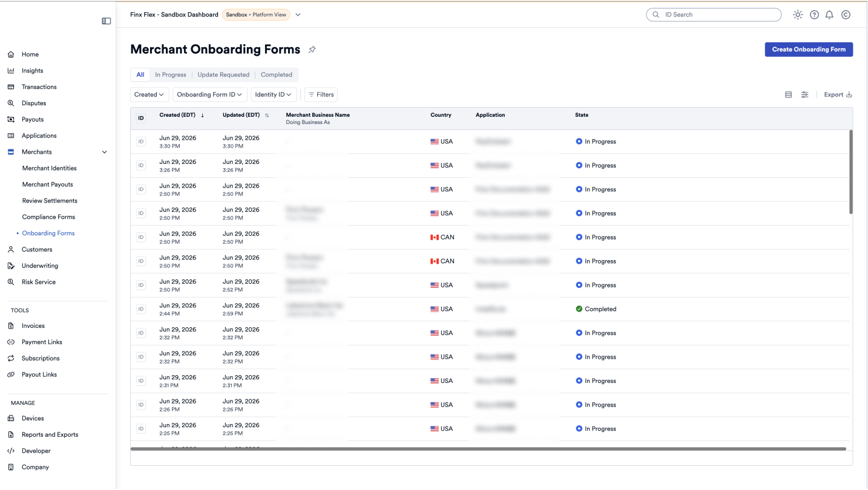
Task: Open the Identity ID filter dropdown
Action: 274,94
